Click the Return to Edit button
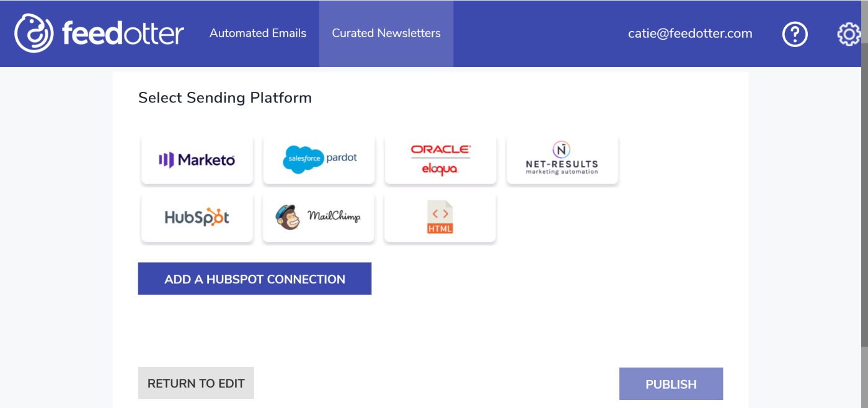Image resolution: width=868 pixels, height=408 pixels. point(196,383)
